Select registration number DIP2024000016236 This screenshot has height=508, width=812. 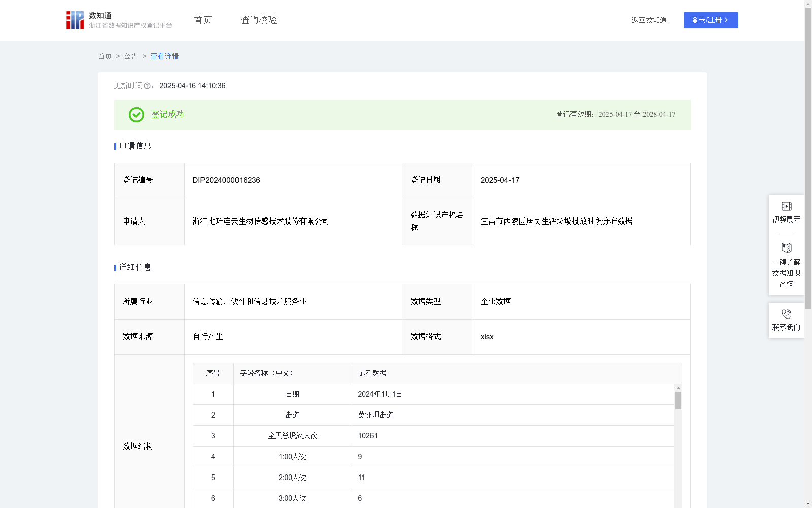pos(226,180)
